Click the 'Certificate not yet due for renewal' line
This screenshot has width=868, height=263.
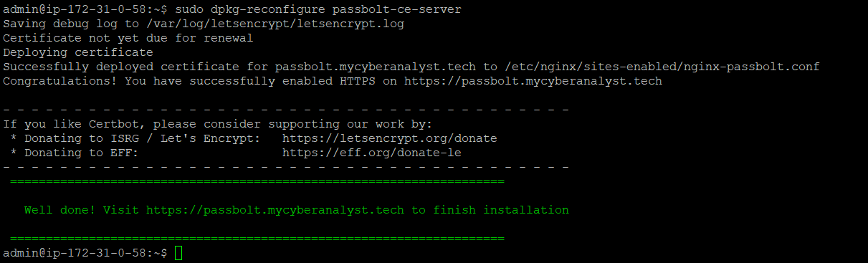coord(128,38)
